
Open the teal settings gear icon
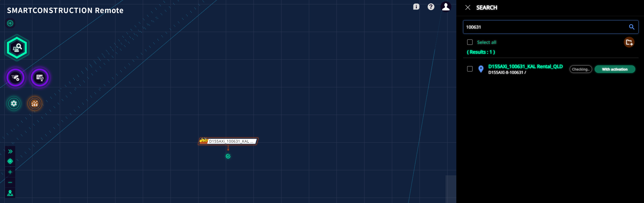tap(14, 104)
